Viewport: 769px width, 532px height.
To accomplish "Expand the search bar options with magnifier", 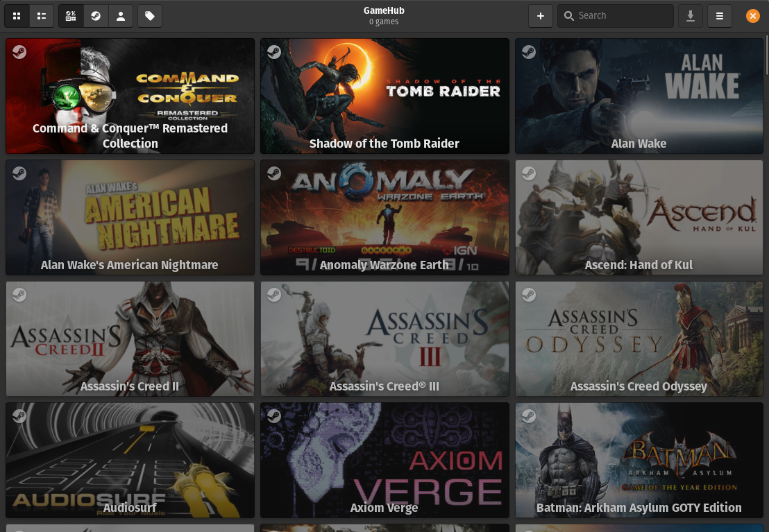I will click(574, 15).
